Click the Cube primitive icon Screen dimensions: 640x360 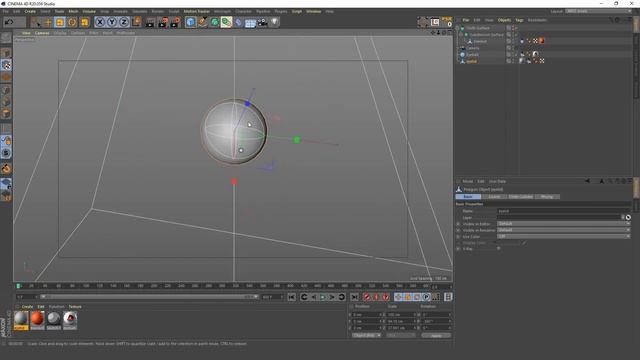(190, 22)
